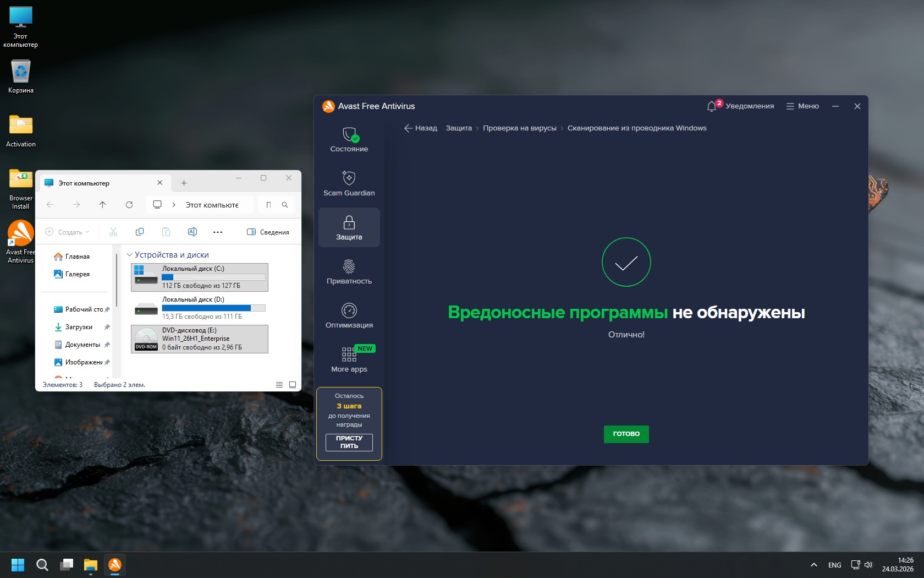Click the Refresh icon in File Explorer
The height and width of the screenshot is (578, 924).
(129, 205)
